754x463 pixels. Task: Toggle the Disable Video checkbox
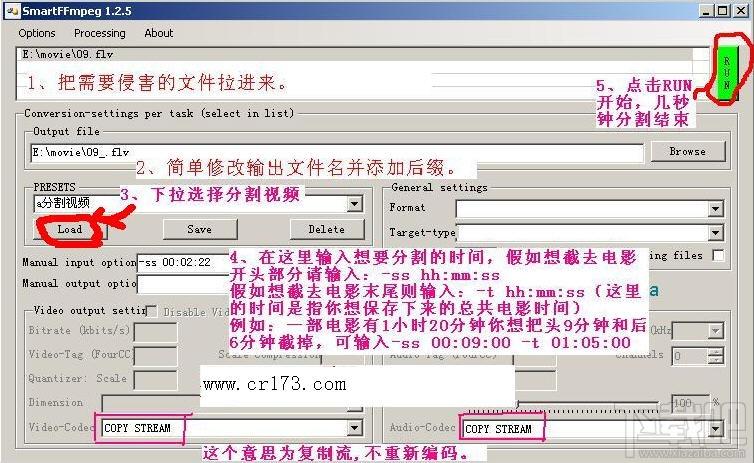[x=151, y=312]
